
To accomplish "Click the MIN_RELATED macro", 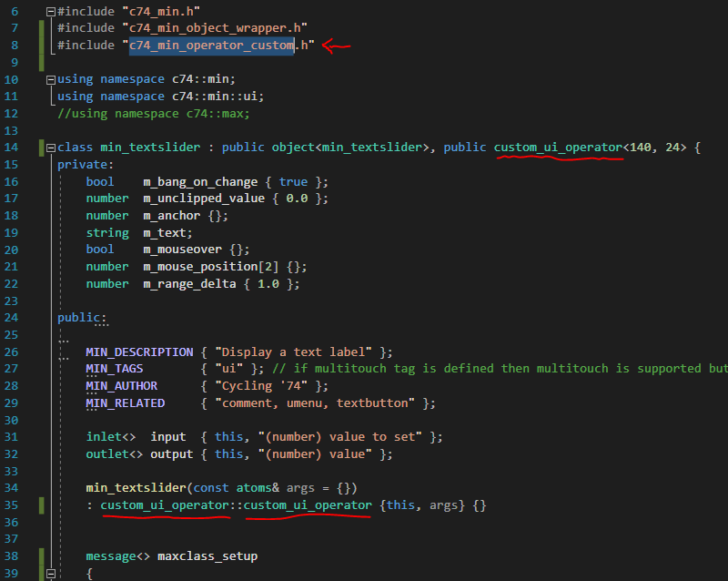I will tap(126, 403).
